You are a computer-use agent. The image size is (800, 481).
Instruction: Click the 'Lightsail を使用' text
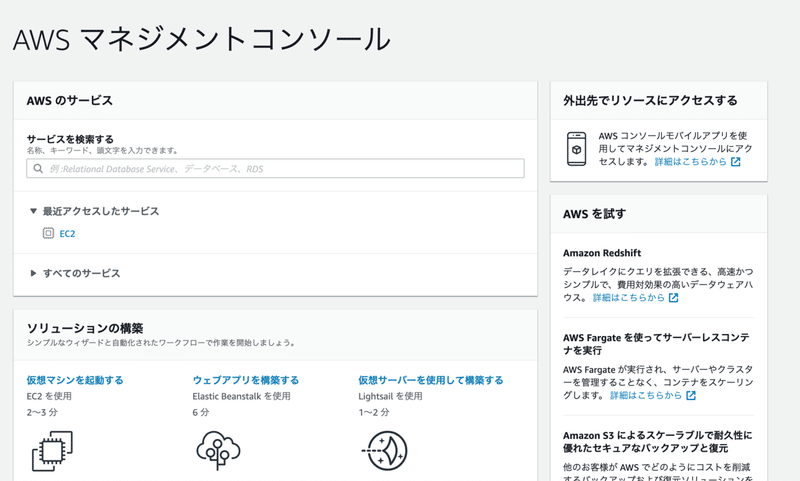click(390, 396)
